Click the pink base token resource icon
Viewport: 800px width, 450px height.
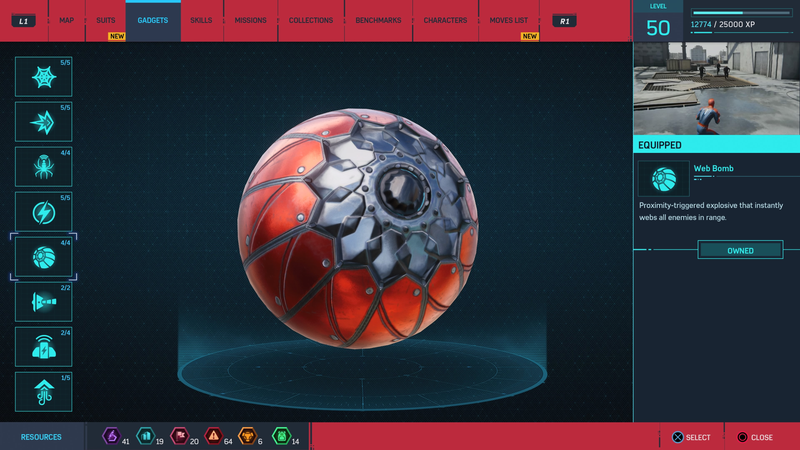click(180, 436)
